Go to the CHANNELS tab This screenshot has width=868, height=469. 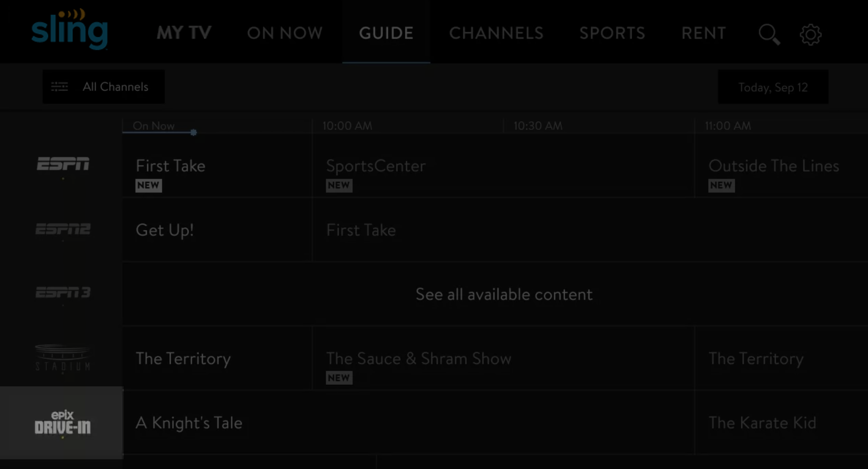[496, 33]
